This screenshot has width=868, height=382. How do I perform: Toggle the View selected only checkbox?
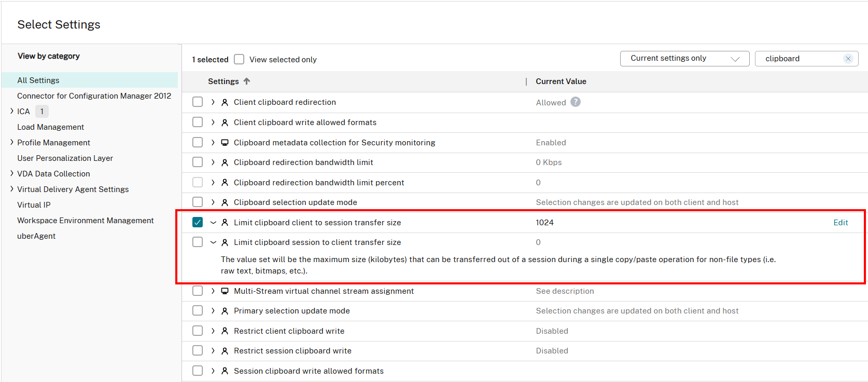pyautogui.click(x=239, y=59)
